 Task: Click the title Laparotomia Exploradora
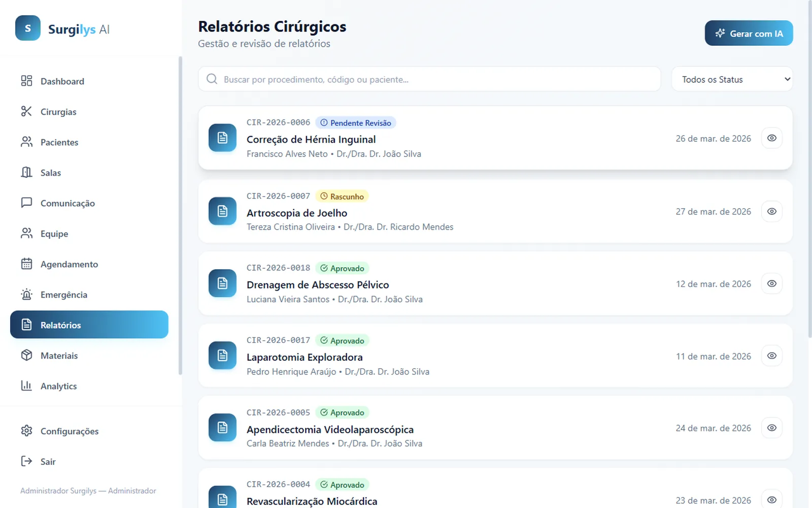304,357
